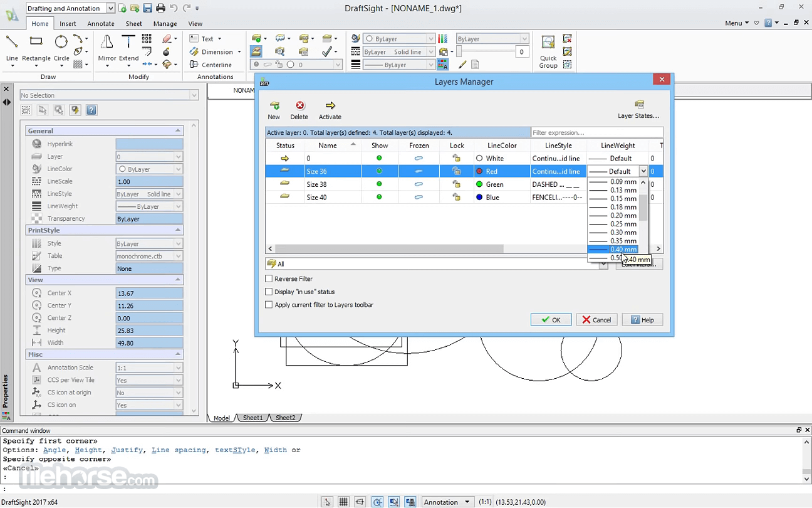The height and width of the screenshot is (508, 812).
Task: Choose the Extend tool in Modify
Action: (x=128, y=49)
